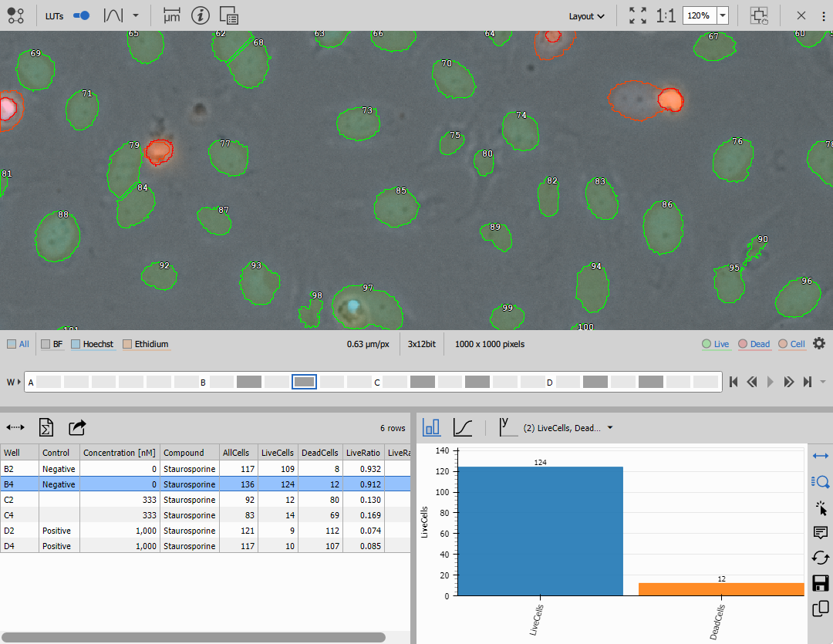
Task: Select the C2 well row in table
Action: 9,500
